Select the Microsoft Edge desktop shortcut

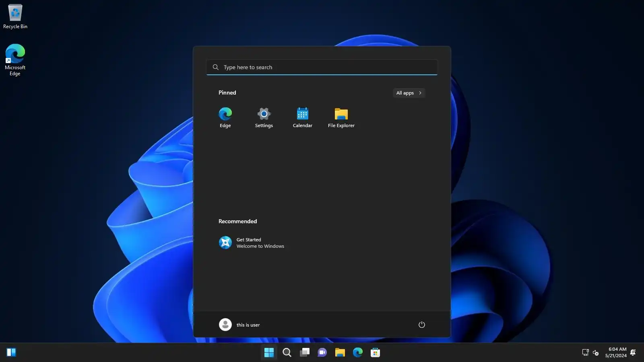click(x=15, y=60)
